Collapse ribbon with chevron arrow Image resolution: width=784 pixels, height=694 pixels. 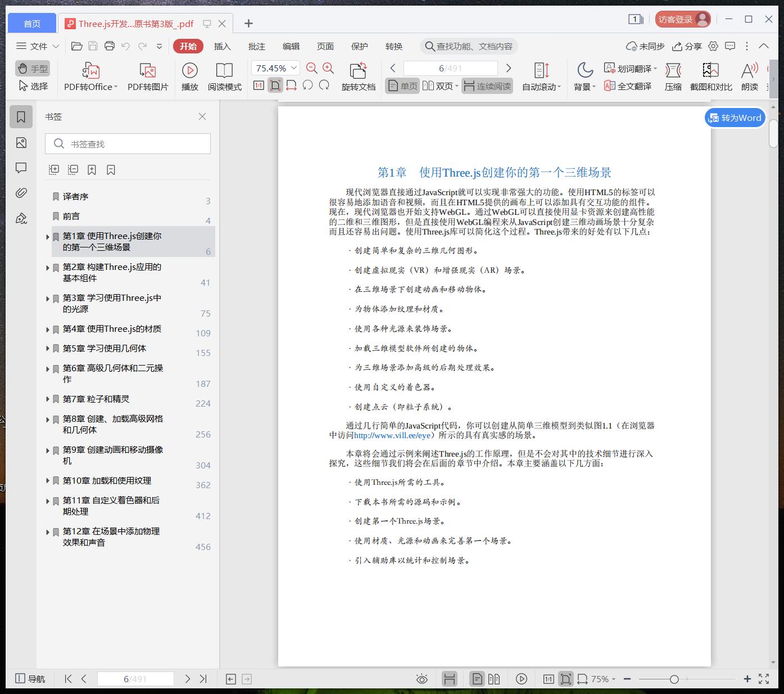(x=764, y=46)
